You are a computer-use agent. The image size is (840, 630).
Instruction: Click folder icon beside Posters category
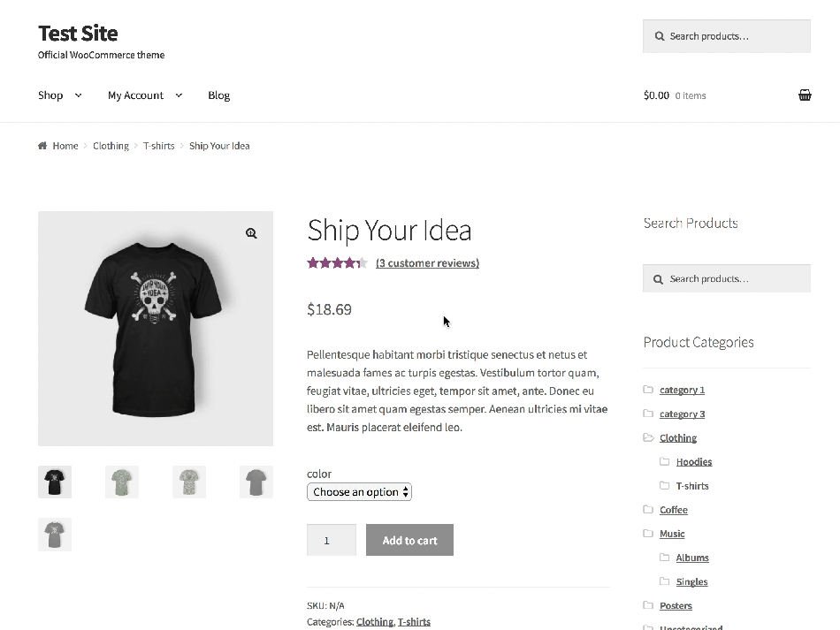tap(648, 605)
